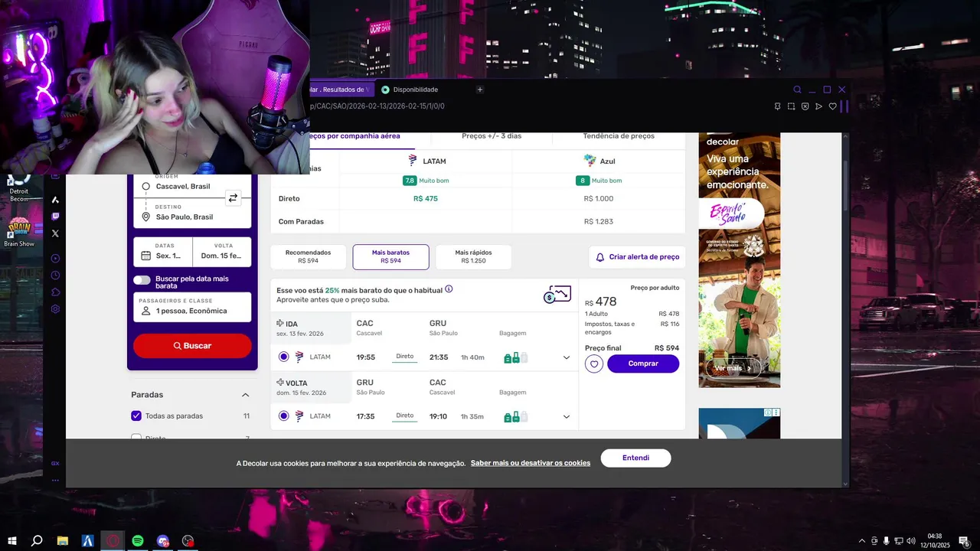Click the Azul 'Com Paradas' price R$ 1.283
Screen dimensions: 980x551
tap(599, 222)
